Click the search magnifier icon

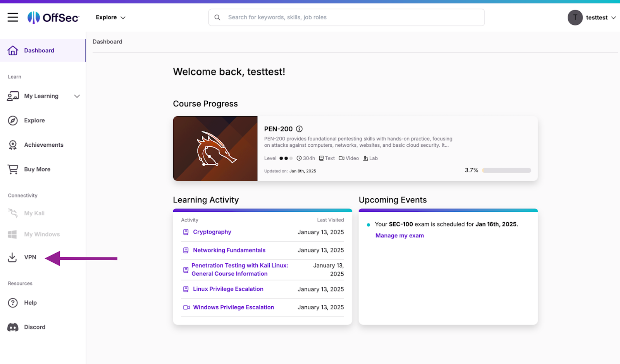pyautogui.click(x=217, y=17)
